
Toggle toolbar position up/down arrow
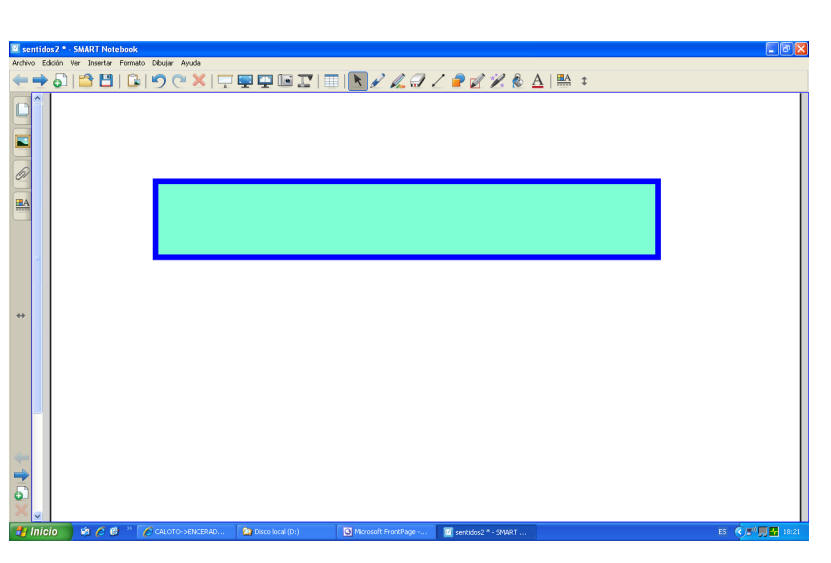click(x=585, y=81)
